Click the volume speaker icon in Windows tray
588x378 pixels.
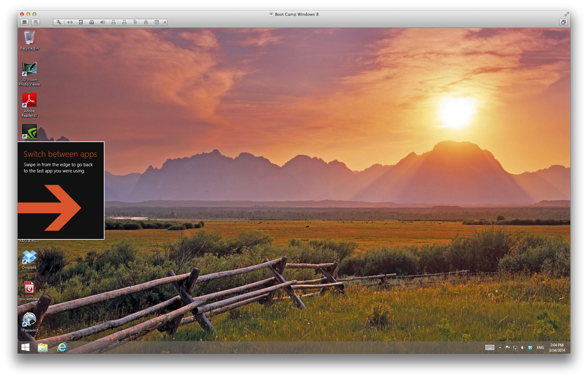pos(523,348)
